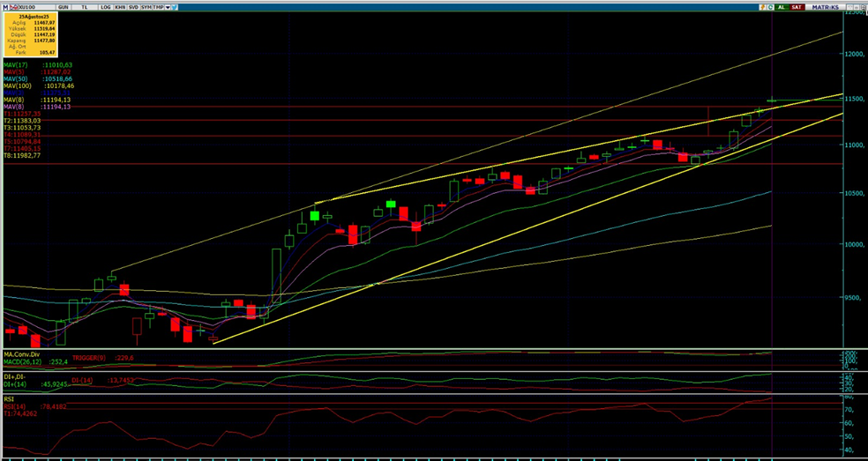Image resolution: width=868 pixels, height=461 pixels.
Task: Click the M icon in top-left corner
Action: pyautogui.click(x=6, y=6)
